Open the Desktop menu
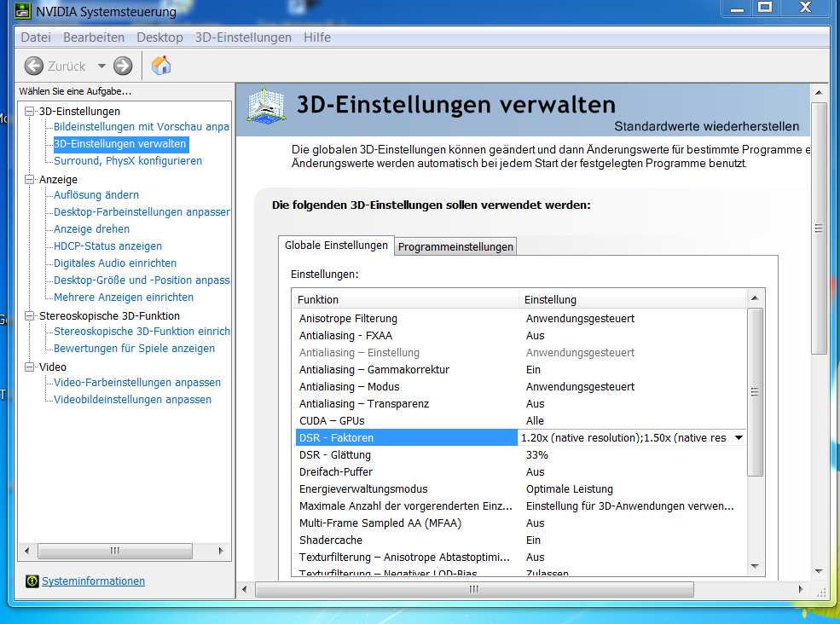Screen dimensions: 840x624 pos(159,38)
